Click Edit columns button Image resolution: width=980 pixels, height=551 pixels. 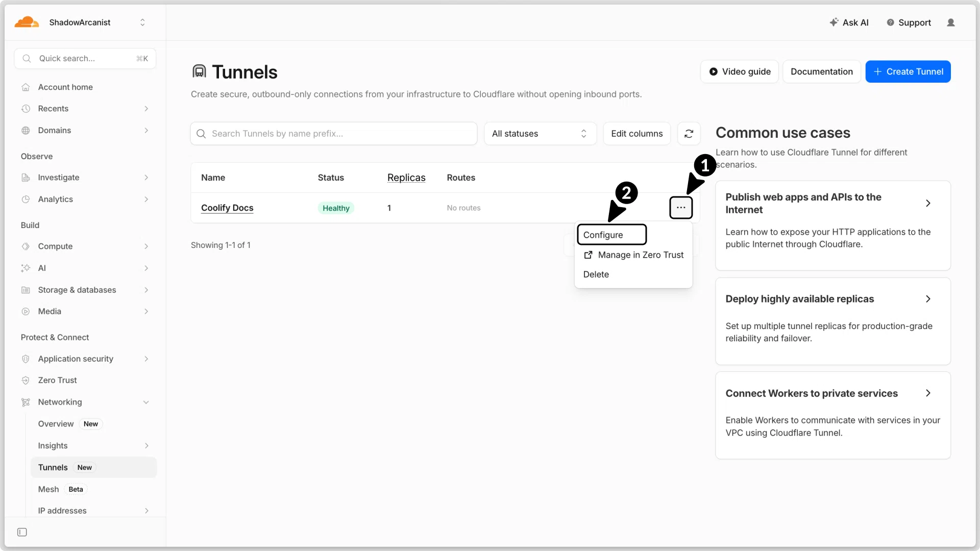637,134
